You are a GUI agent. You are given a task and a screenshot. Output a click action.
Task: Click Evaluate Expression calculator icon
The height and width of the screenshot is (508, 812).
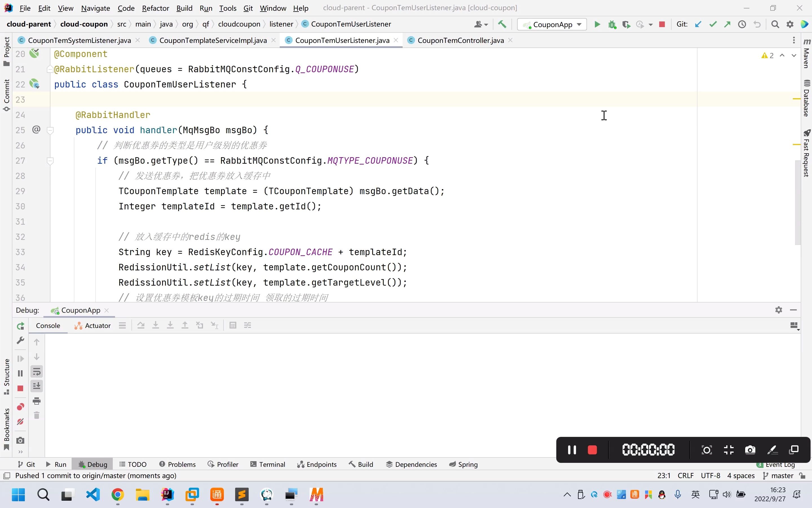[x=233, y=325]
